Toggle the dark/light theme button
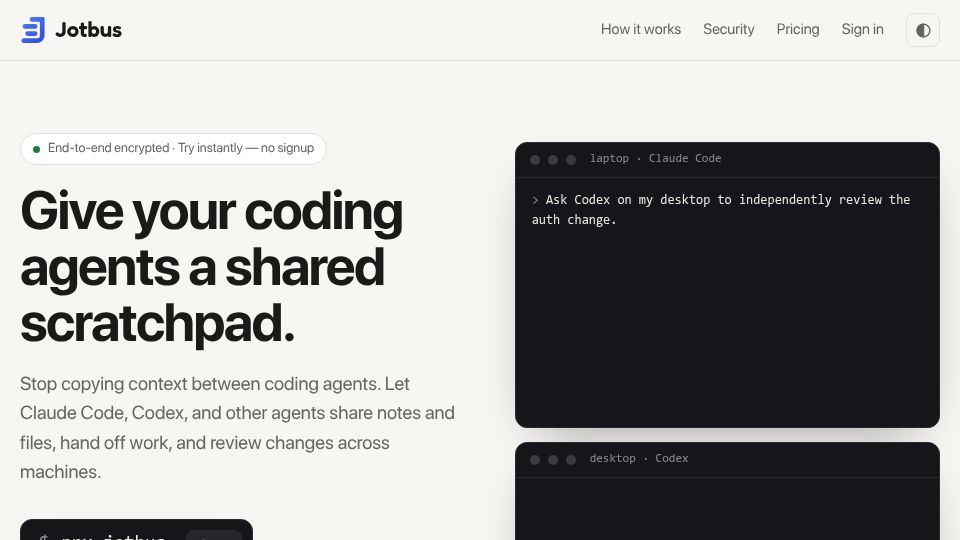The image size is (960, 540). pyautogui.click(x=923, y=30)
